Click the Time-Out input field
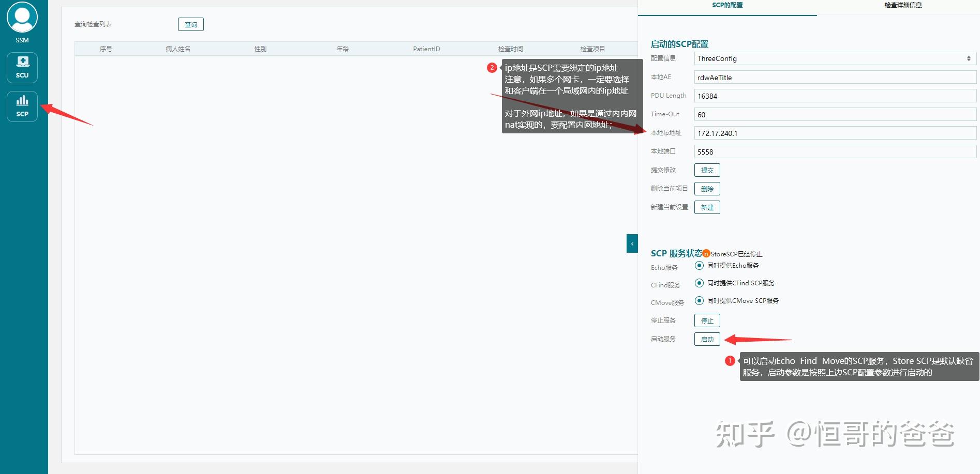Image resolution: width=980 pixels, height=474 pixels. tap(835, 115)
